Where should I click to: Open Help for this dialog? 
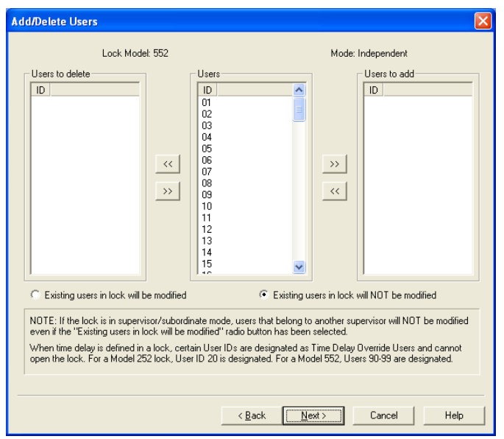(454, 415)
